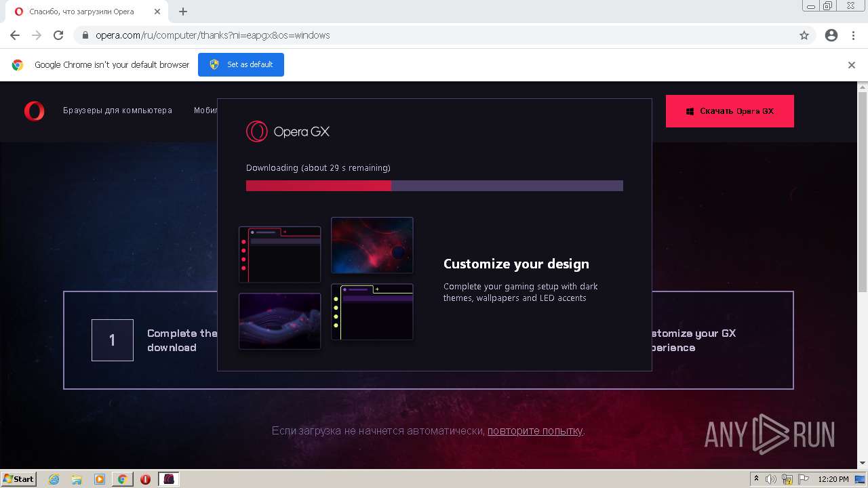Viewport: 868px width, 488px height.
Task: Click the red sidebar browser theme thumbnail
Action: click(x=280, y=254)
